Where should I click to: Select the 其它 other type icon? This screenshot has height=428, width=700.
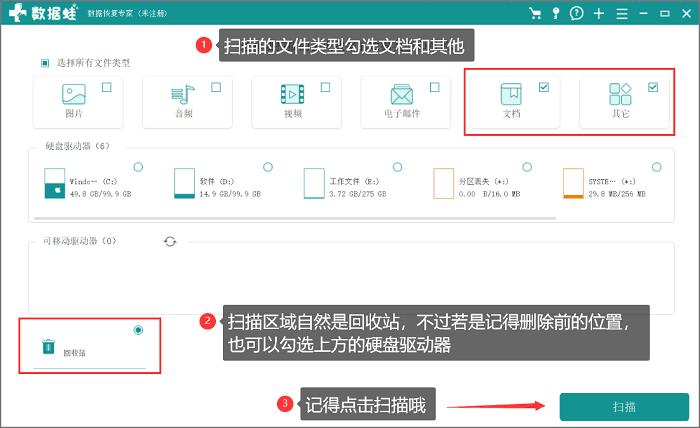click(x=621, y=94)
